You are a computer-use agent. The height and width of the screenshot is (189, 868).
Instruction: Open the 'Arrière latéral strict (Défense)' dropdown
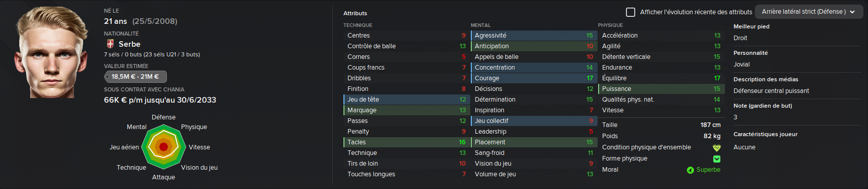(809, 12)
